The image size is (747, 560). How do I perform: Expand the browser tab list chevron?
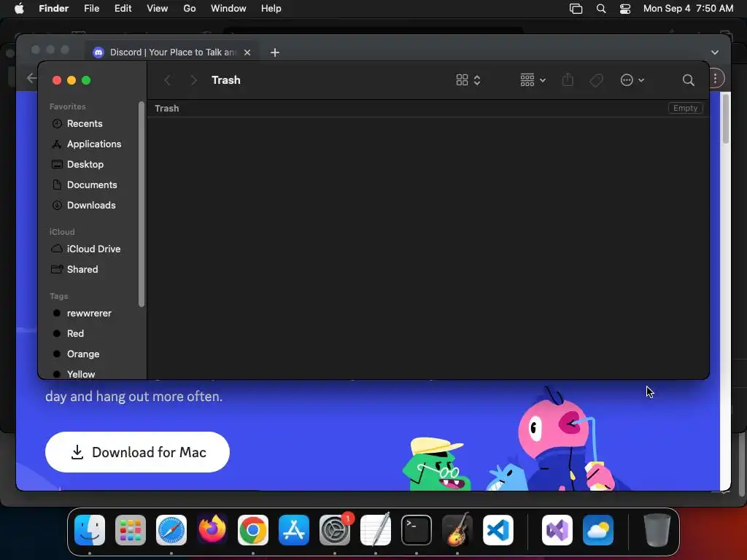(715, 52)
